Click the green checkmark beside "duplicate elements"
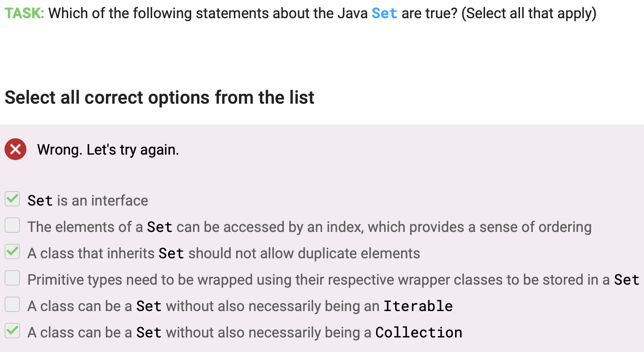The image size is (644, 352). tap(12, 251)
